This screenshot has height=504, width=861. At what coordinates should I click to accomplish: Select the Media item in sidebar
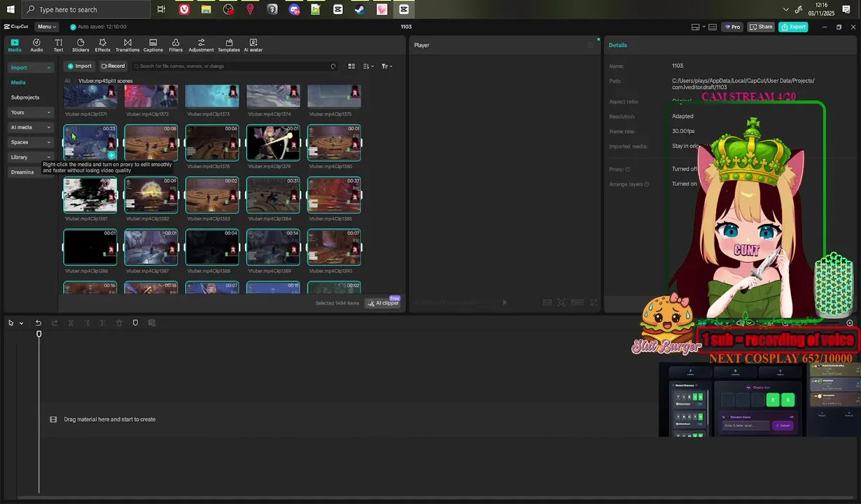point(18,83)
